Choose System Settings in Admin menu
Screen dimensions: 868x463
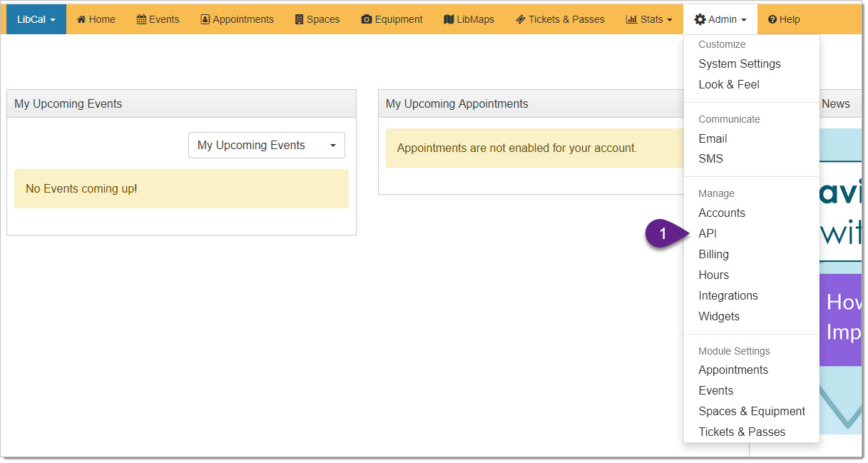[x=739, y=63]
